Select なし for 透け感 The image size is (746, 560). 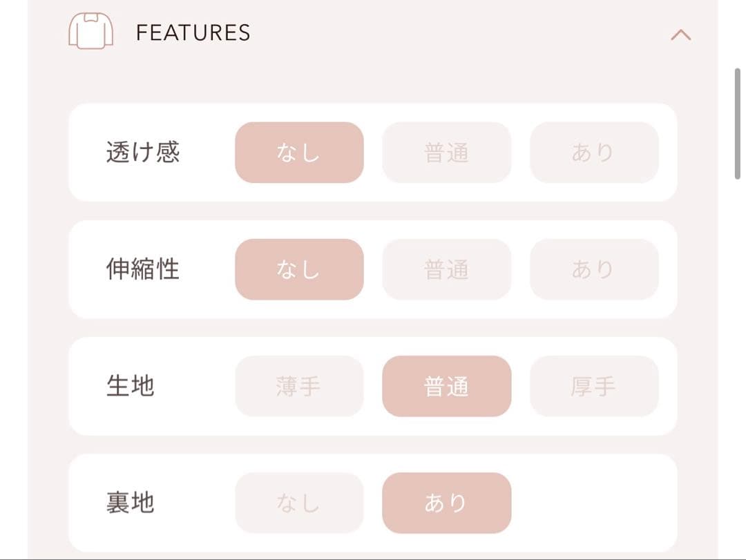pos(299,153)
